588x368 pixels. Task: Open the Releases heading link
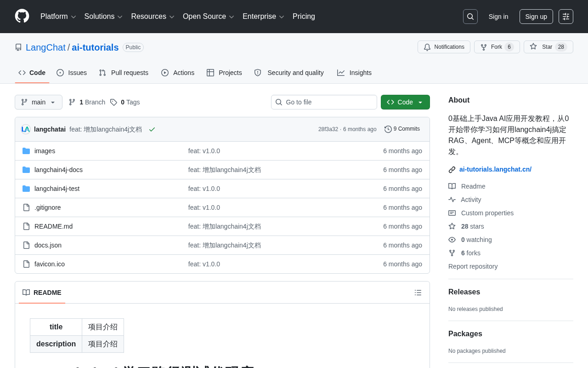464,292
